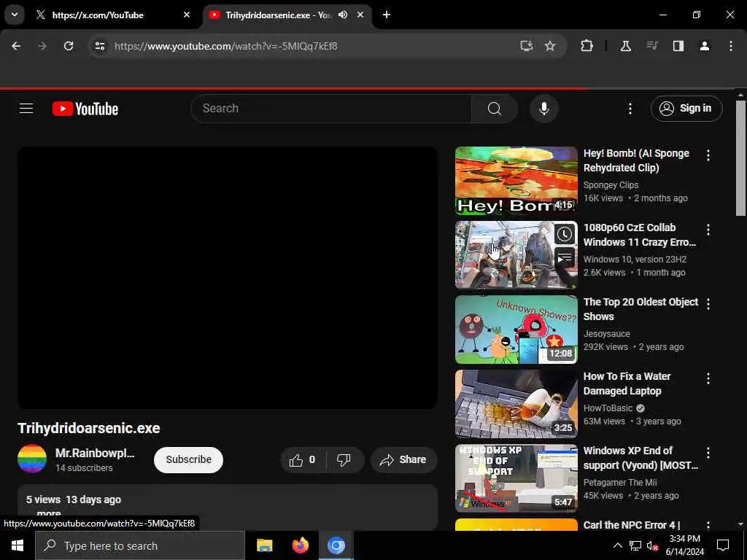Open the YouTube guide hamburger menu
This screenshot has height=560, width=747.
(x=26, y=109)
